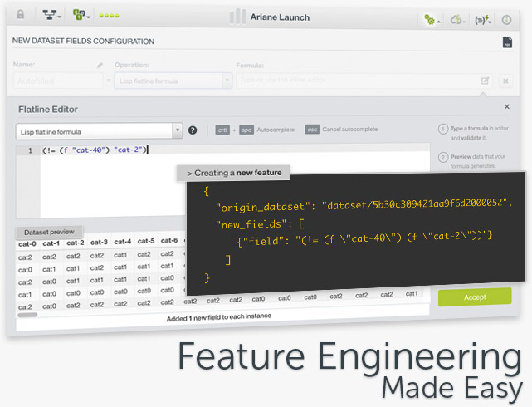Select the Dataset preview tab

49,232
